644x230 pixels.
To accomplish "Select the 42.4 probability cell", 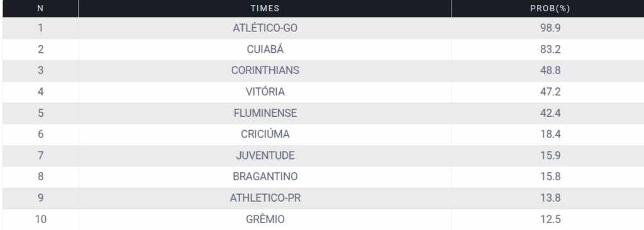I will point(550,113).
